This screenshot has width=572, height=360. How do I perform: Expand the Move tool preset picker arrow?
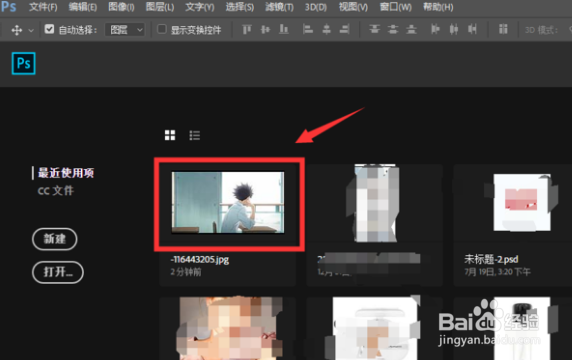point(31,30)
